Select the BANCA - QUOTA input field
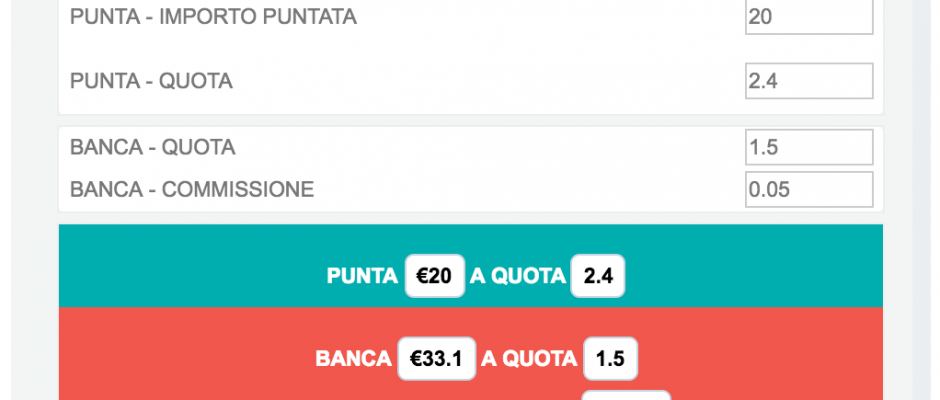This screenshot has width=940, height=400. [808, 147]
